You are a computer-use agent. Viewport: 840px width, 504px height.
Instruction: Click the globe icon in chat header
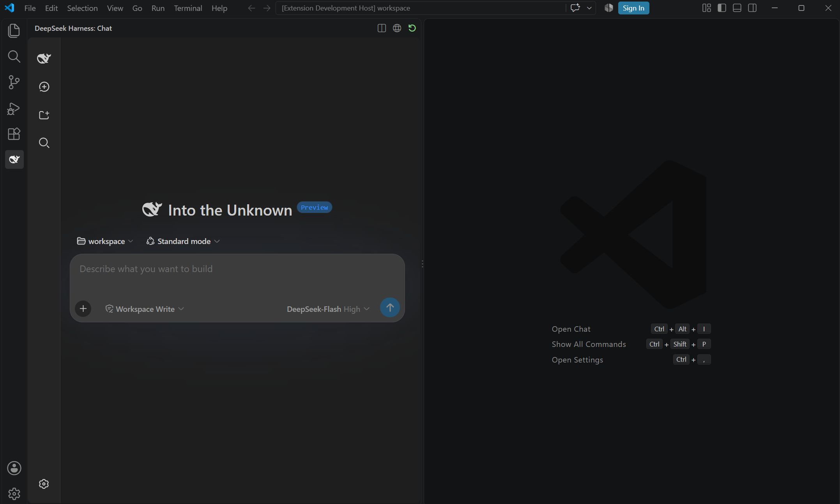pos(397,28)
